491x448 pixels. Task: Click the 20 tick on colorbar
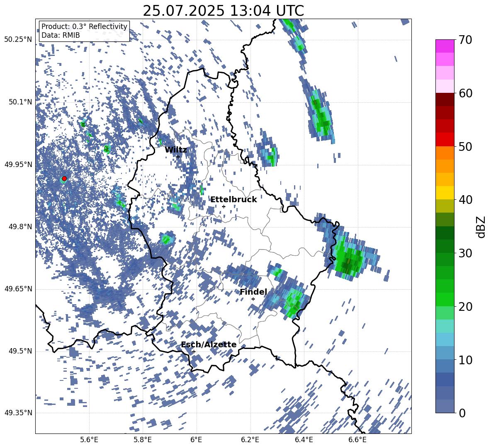coord(465,307)
